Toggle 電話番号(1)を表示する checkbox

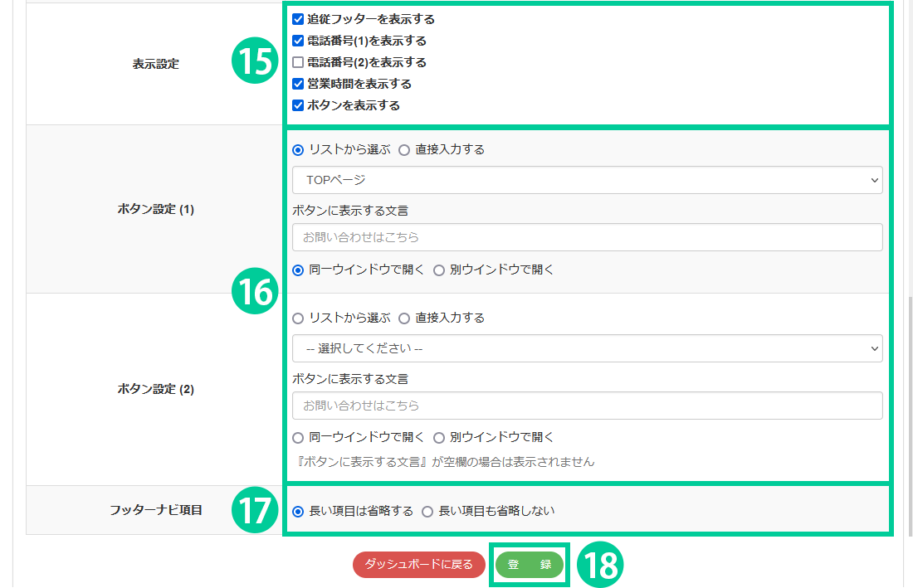coord(298,41)
